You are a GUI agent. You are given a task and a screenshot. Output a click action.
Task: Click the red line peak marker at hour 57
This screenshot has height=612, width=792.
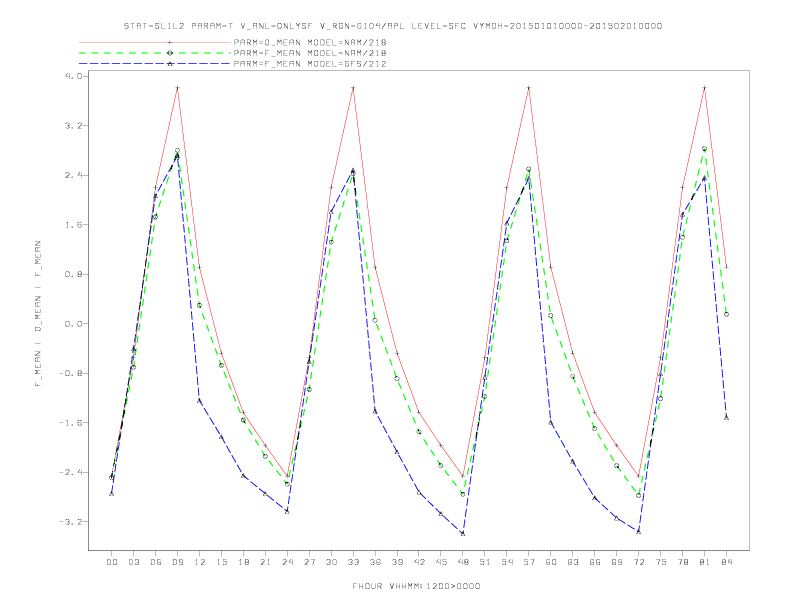(x=529, y=88)
